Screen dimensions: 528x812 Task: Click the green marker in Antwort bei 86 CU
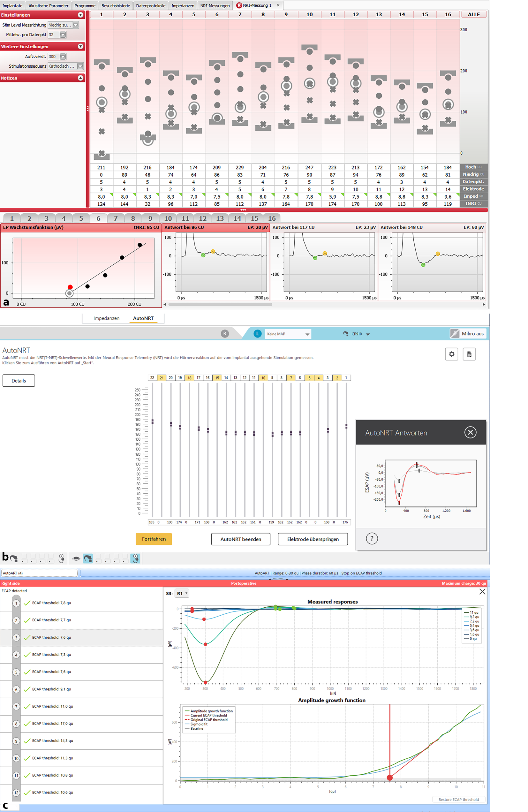pyautogui.click(x=203, y=255)
